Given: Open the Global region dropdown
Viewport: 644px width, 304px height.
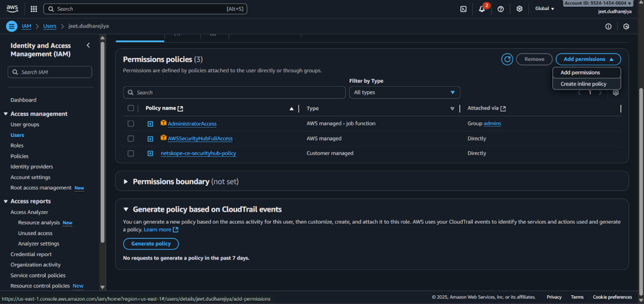Looking at the screenshot, I should coord(545,9).
